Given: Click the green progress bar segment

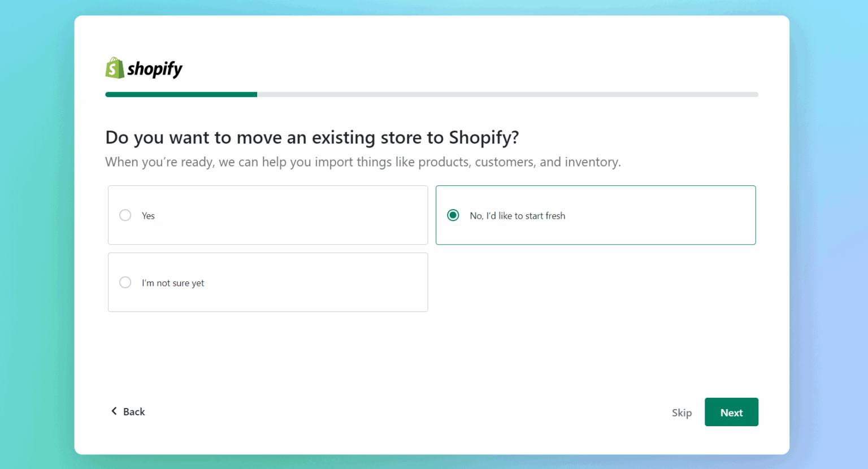Looking at the screenshot, I should pos(181,94).
